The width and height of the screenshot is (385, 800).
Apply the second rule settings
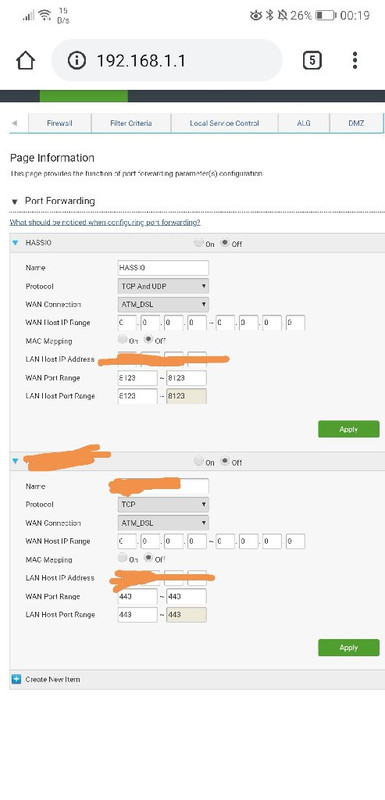tap(349, 647)
